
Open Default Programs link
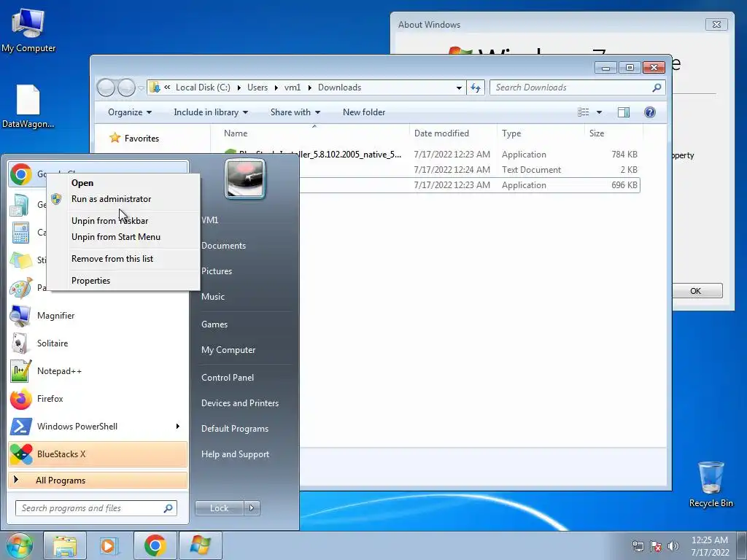[x=234, y=429]
